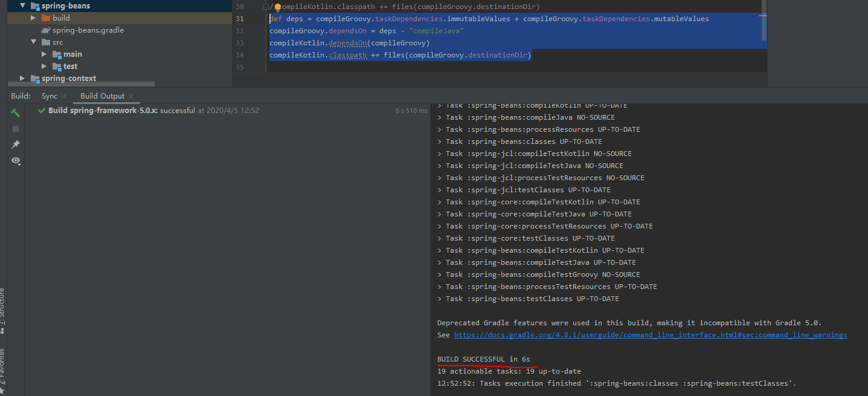Pin the build tab with pin icon

(16, 144)
